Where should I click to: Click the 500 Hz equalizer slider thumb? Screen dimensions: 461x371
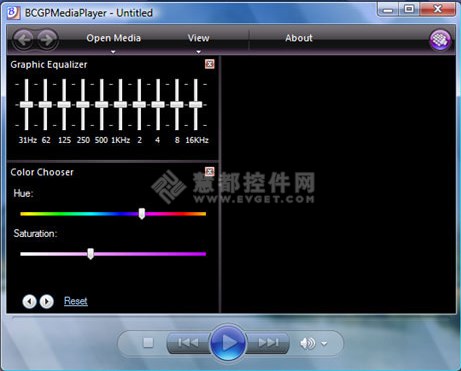point(102,105)
